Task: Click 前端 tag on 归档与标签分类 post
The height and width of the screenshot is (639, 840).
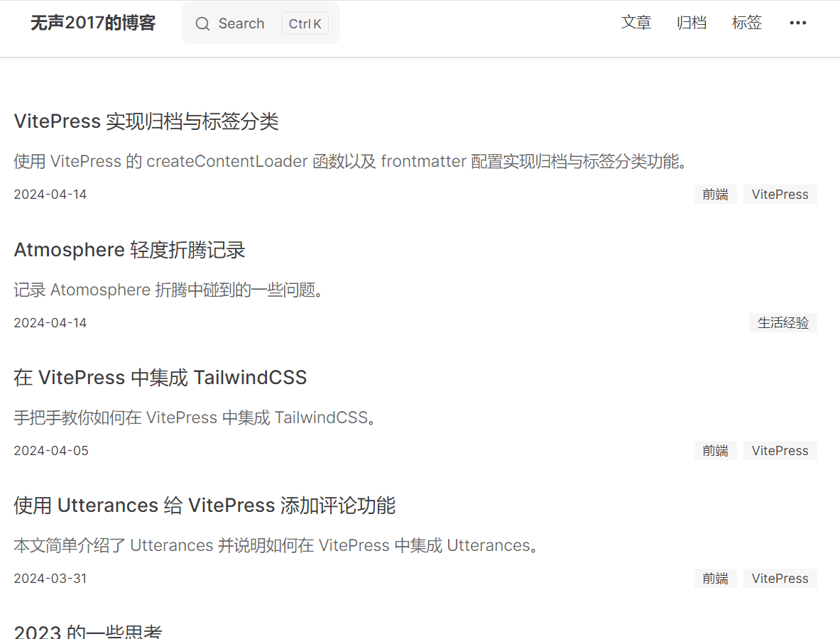Action: pyautogui.click(x=715, y=195)
